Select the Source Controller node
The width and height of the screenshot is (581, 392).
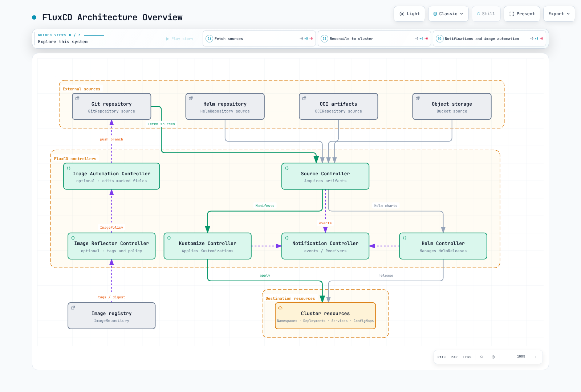(x=325, y=176)
